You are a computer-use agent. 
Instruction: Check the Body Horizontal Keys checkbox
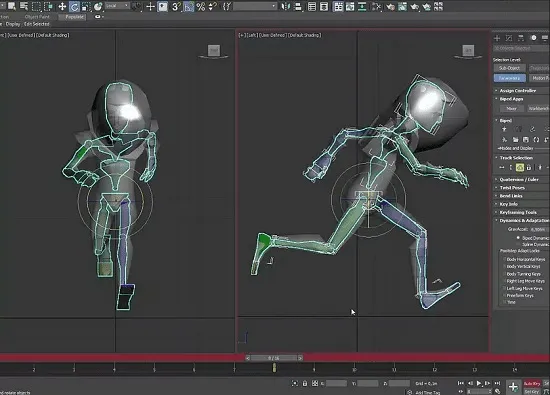505,259
